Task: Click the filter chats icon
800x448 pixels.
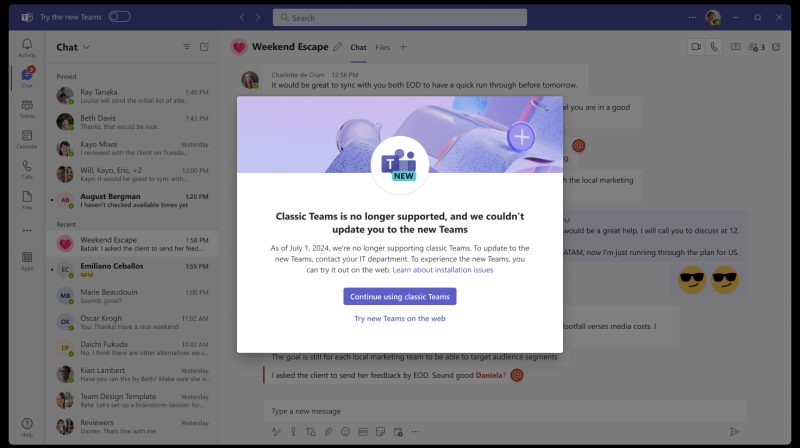Action: pyautogui.click(x=187, y=47)
